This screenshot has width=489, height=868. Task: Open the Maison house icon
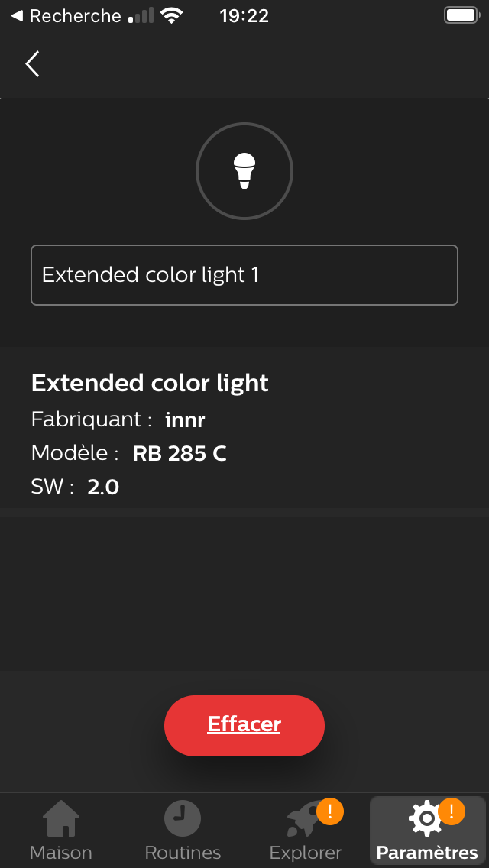(x=61, y=819)
